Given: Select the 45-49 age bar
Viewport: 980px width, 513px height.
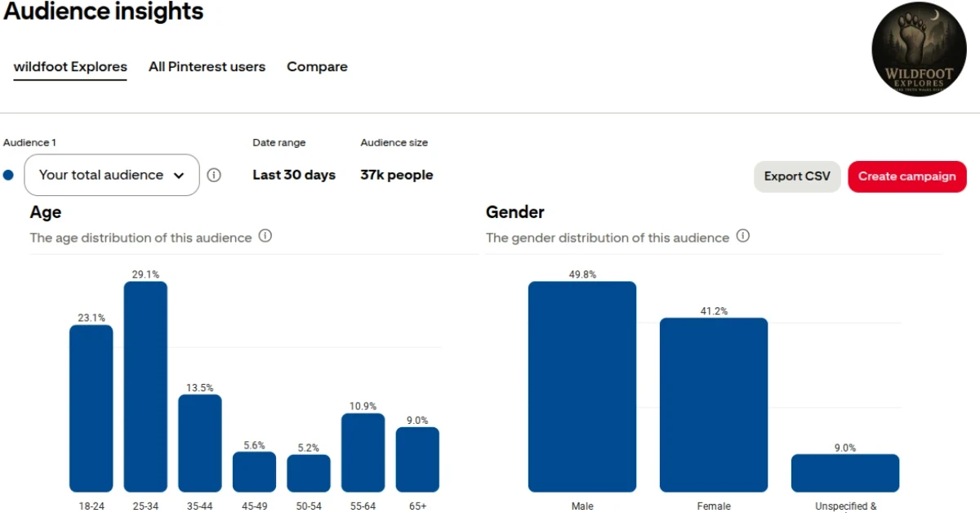Looking at the screenshot, I should (x=254, y=471).
